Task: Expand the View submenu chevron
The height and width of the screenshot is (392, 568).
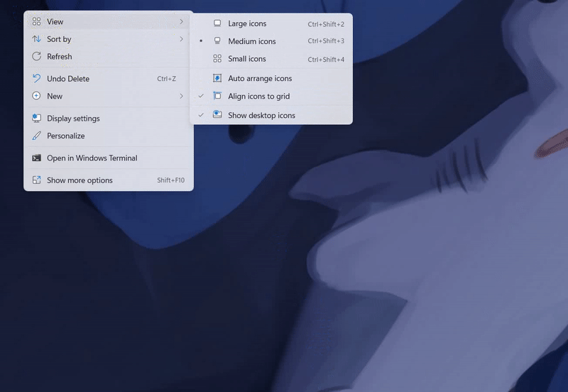Action: [x=182, y=22]
